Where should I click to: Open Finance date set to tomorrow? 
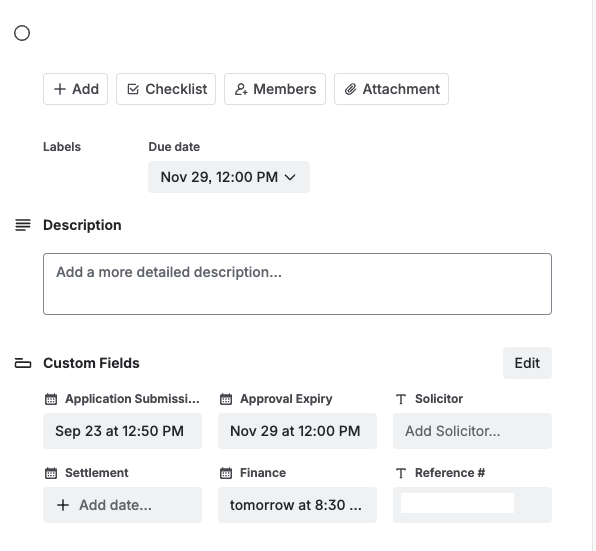click(x=297, y=505)
